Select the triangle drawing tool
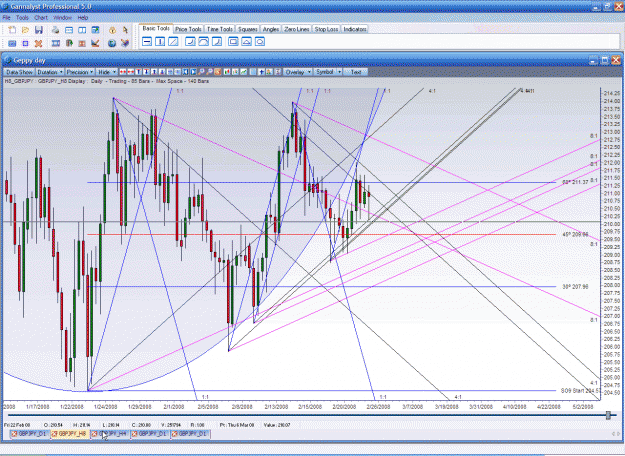Screen dimensions: 625x456 coord(247,41)
